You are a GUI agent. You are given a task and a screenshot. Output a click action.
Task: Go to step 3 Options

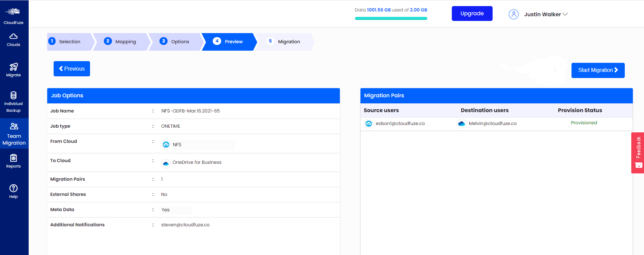pyautogui.click(x=176, y=42)
